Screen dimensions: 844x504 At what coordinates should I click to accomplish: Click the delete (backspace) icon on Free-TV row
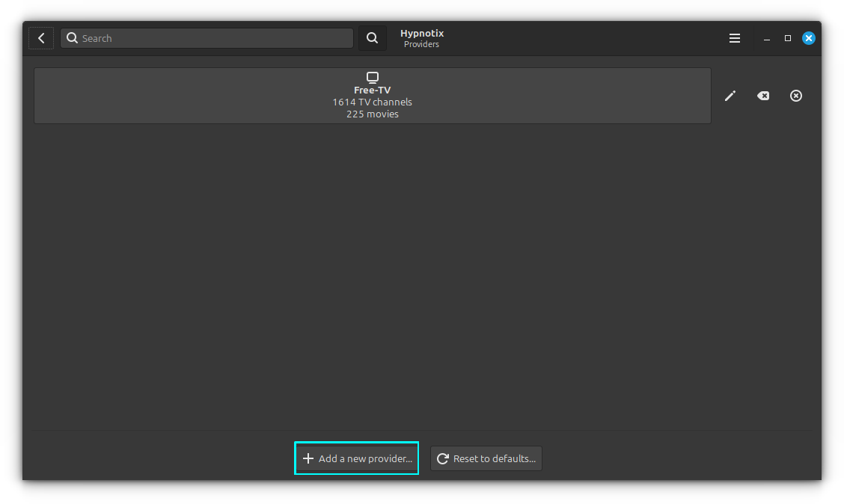click(763, 96)
